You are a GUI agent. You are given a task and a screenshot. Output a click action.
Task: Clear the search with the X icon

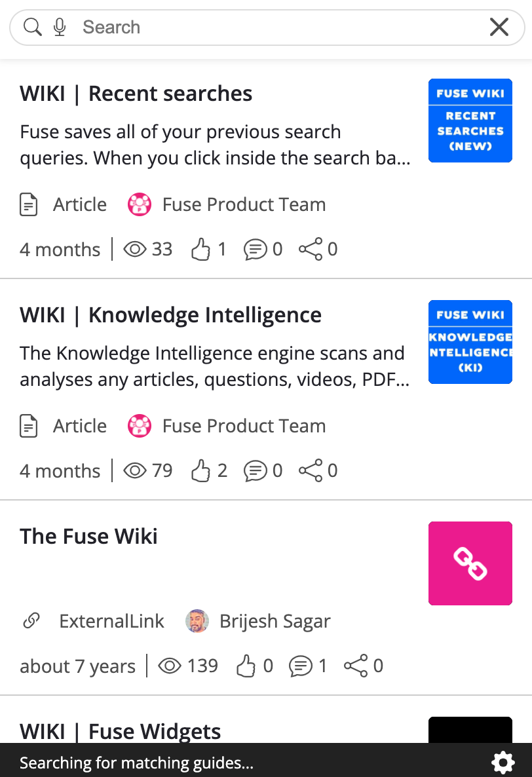point(499,27)
